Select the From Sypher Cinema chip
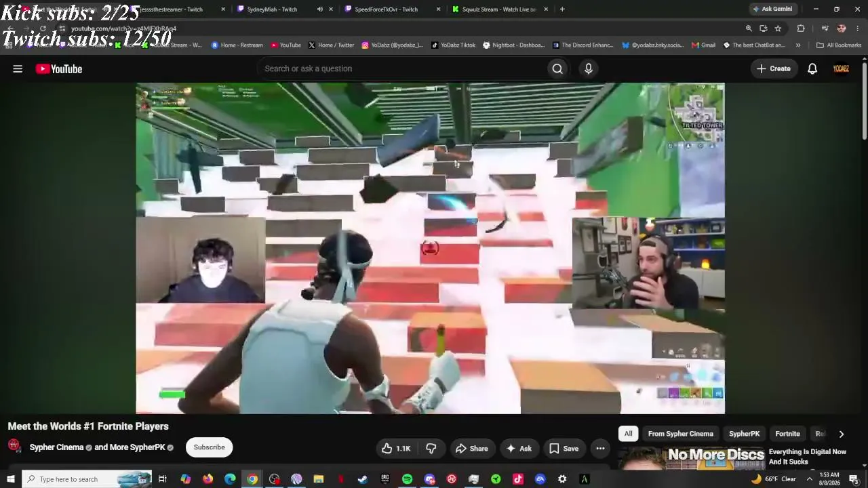868x488 pixels. coord(681,434)
